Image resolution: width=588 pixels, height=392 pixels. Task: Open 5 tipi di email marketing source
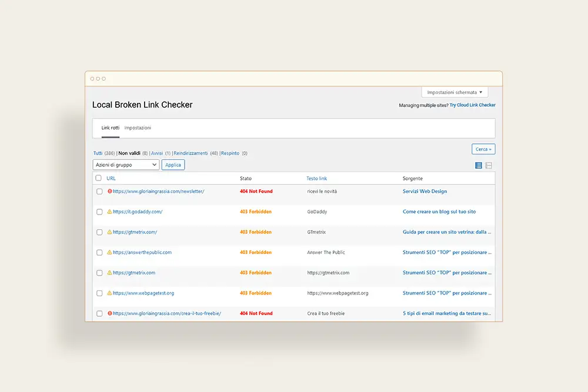pyautogui.click(x=447, y=313)
